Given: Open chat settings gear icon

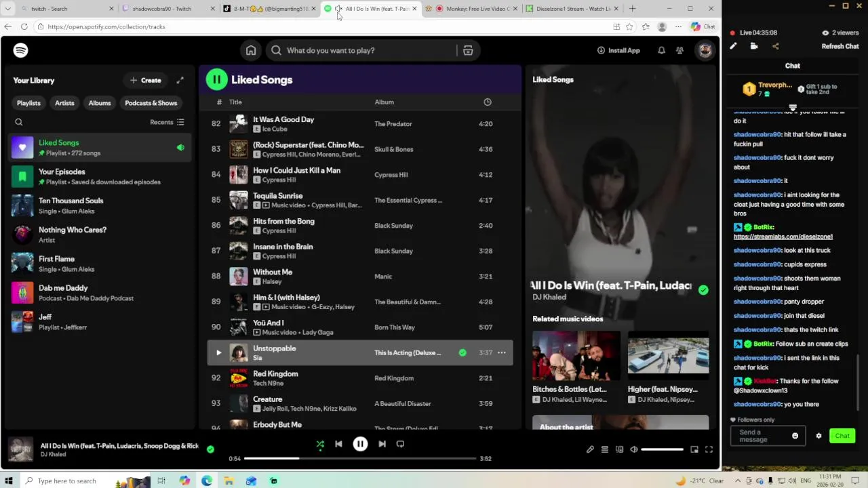Looking at the screenshot, I should coord(818,436).
